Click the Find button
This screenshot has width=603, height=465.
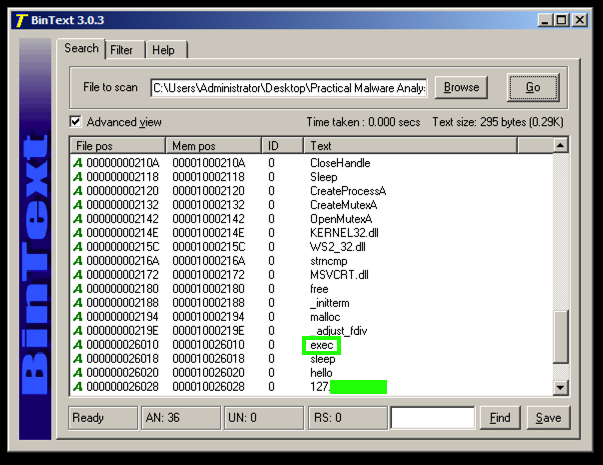[500, 418]
